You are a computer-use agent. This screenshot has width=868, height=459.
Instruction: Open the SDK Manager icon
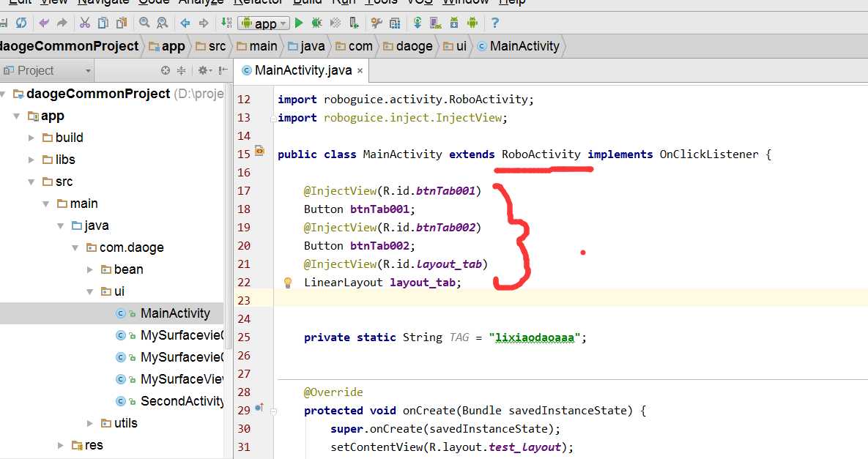point(454,23)
